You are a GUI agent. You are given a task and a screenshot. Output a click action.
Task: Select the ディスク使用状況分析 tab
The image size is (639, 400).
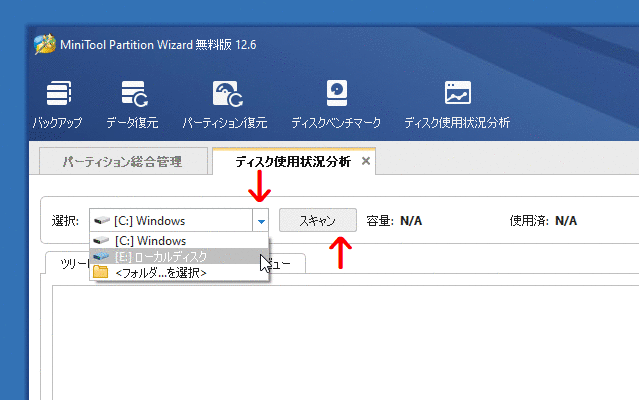click(x=292, y=161)
